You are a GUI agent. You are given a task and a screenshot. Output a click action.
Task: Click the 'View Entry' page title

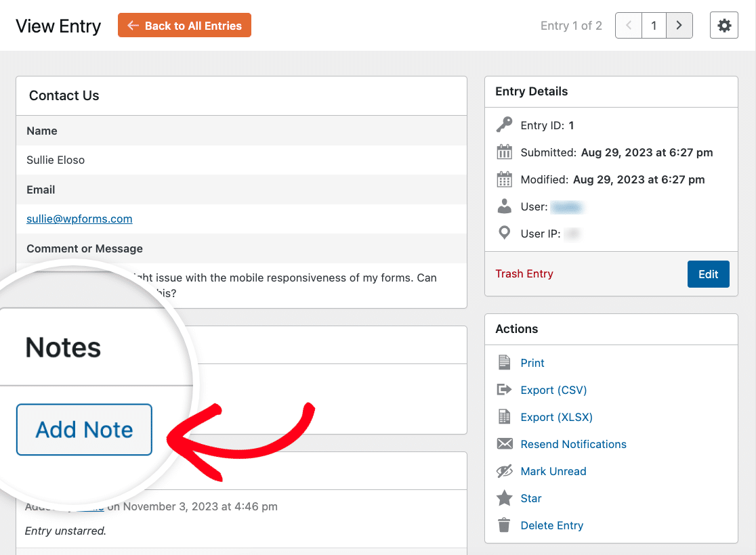coord(58,26)
